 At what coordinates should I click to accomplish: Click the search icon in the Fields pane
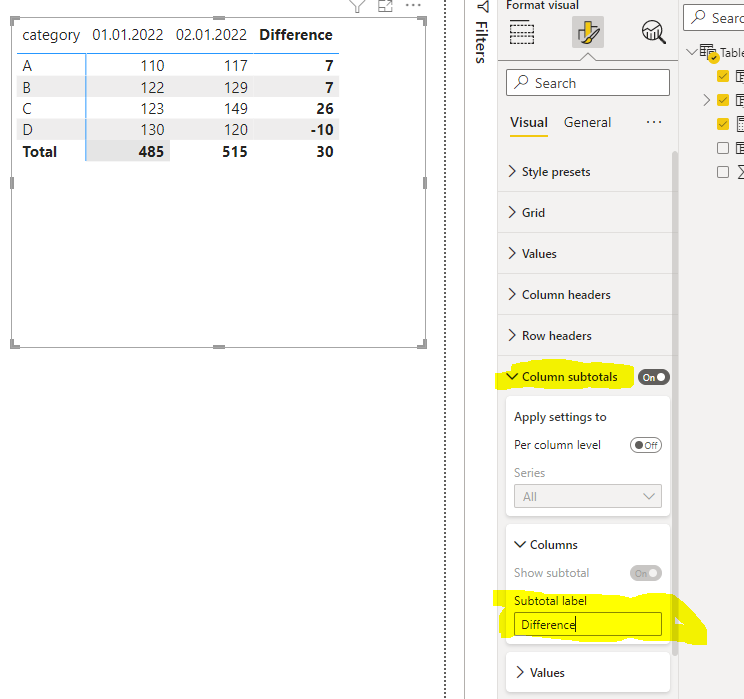[x=698, y=17]
